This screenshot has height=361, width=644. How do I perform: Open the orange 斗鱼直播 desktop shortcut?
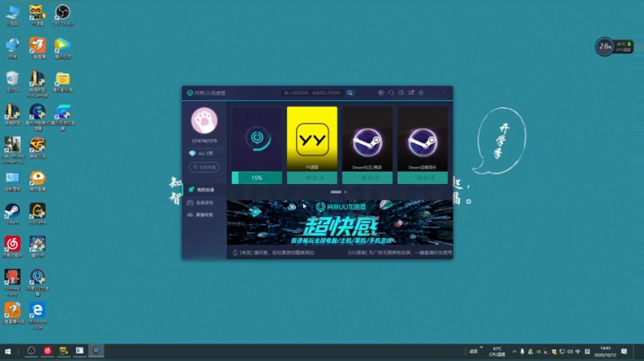38,48
